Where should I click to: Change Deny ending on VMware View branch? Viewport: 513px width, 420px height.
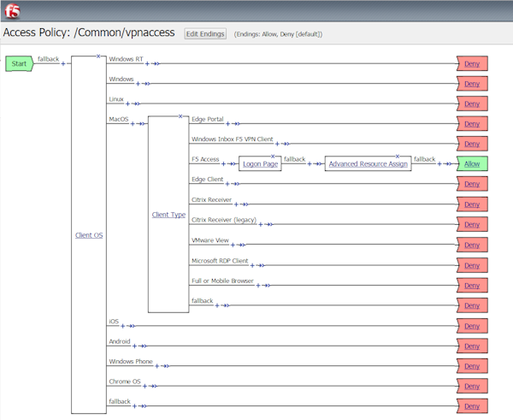tap(472, 245)
